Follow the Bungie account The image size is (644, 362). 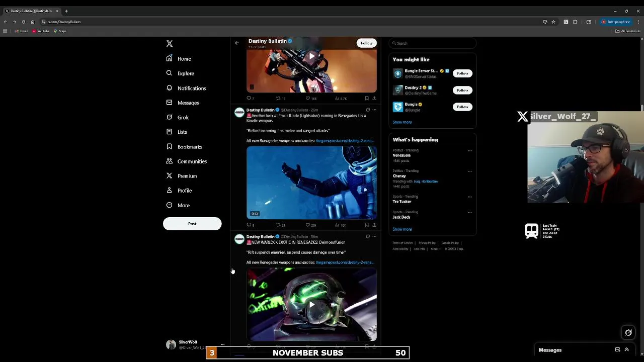462,107
